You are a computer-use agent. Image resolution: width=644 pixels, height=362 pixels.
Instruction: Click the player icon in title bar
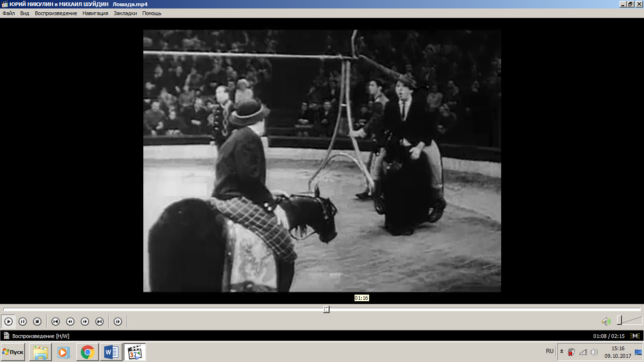click(x=5, y=4)
